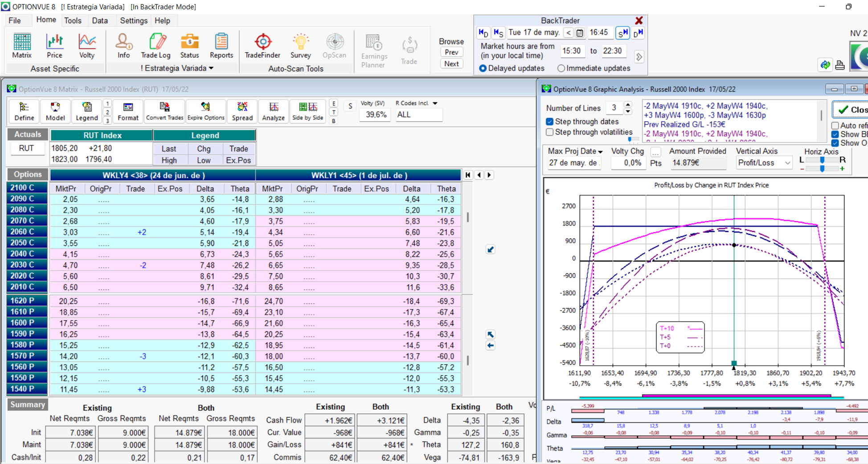Click the refresh icon near the printer
Image resolution: width=868 pixels, height=464 pixels.
[825, 65]
